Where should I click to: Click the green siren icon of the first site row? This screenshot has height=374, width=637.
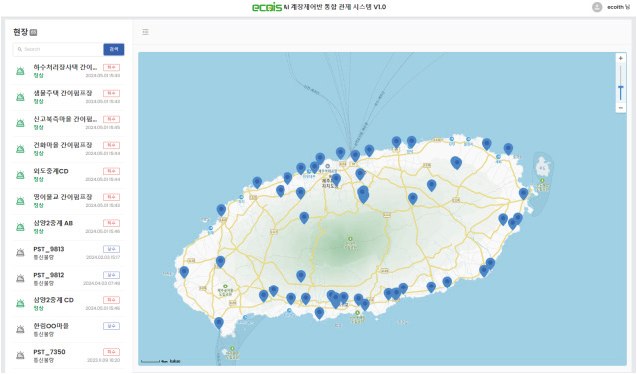click(20, 71)
